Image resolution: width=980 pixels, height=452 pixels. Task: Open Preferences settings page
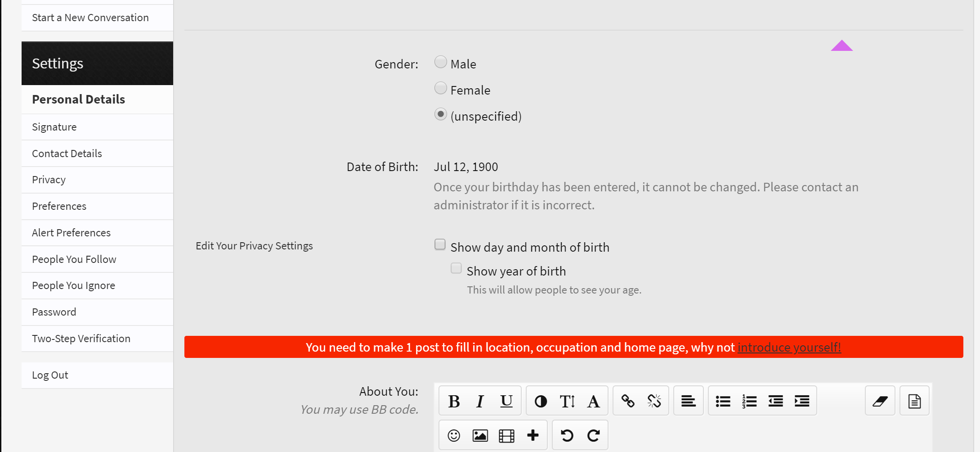tap(97, 206)
